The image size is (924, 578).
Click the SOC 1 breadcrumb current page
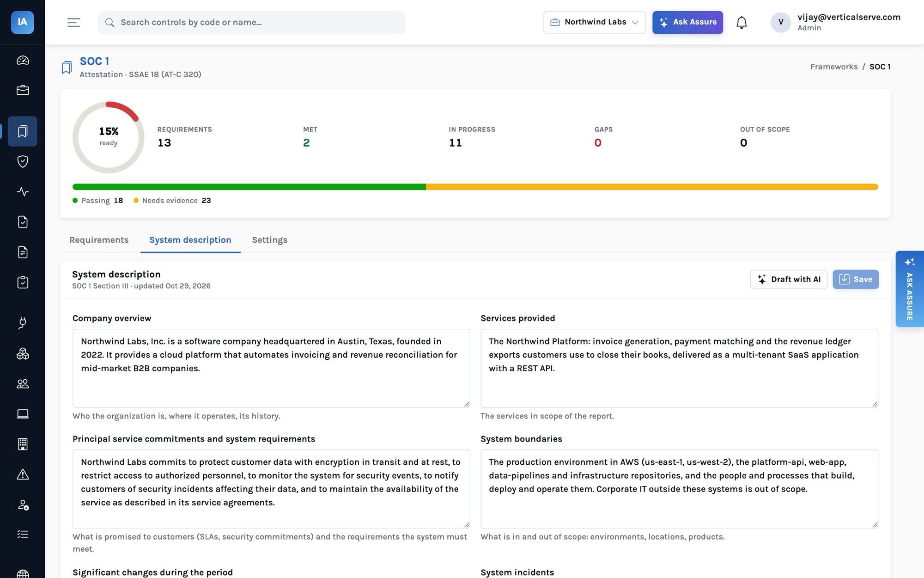[x=880, y=67]
